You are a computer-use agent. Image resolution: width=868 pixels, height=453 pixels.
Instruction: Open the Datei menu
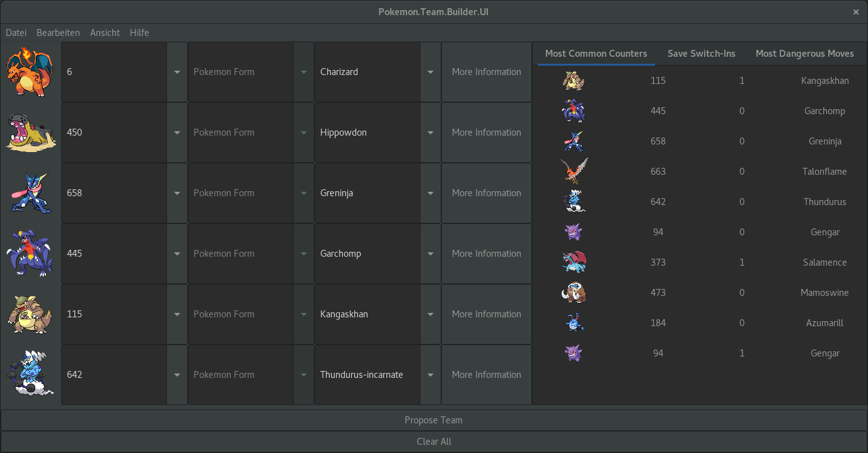click(x=16, y=33)
